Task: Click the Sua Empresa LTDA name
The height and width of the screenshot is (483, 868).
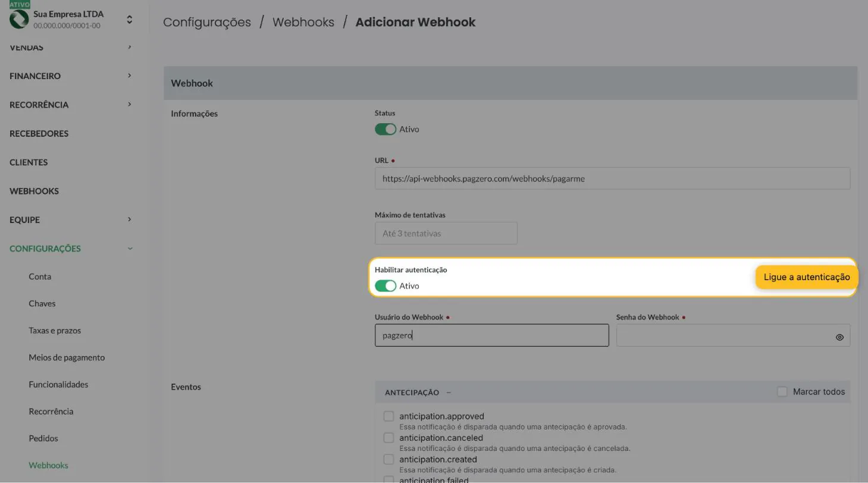Action: pos(68,14)
